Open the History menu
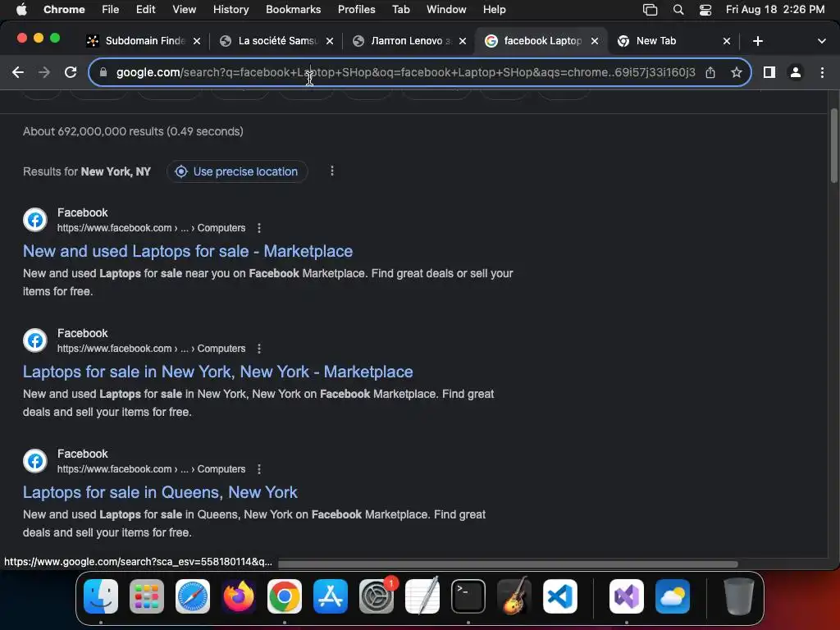The height and width of the screenshot is (630, 840). [231, 10]
